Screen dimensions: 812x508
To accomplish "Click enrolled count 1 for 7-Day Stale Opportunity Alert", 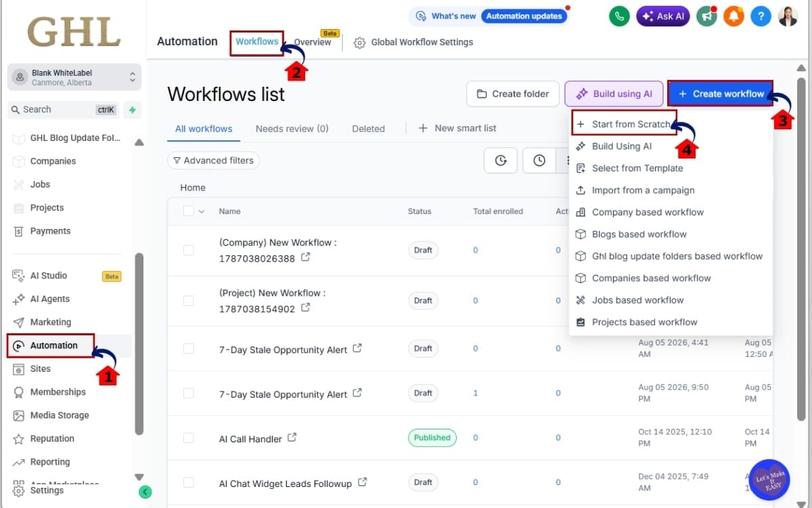I will click(475, 393).
